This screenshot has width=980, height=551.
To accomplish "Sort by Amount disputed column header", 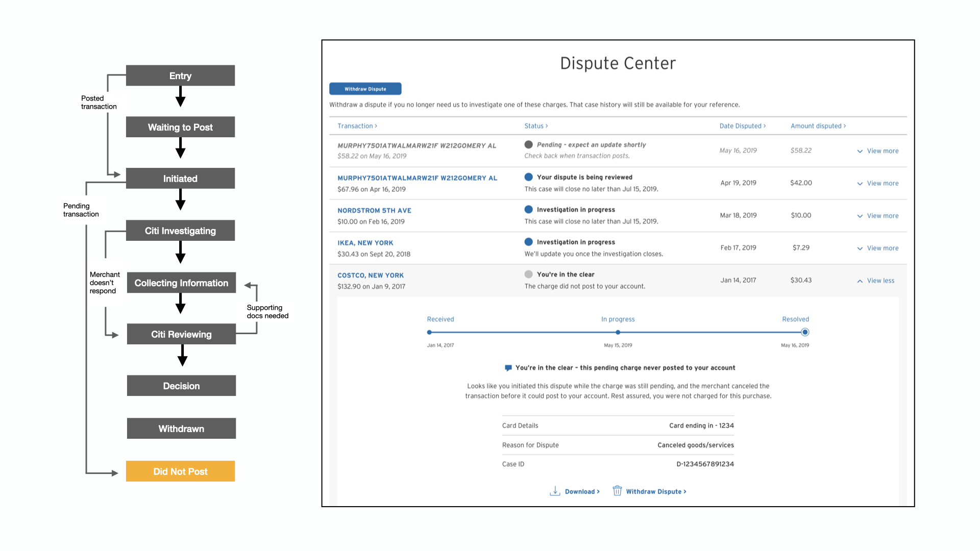I will coord(818,126).
